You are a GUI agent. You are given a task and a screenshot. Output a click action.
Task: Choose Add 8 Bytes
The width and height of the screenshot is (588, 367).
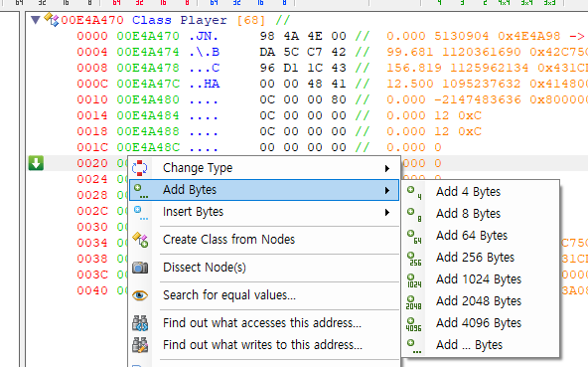(x=481, y=214)
